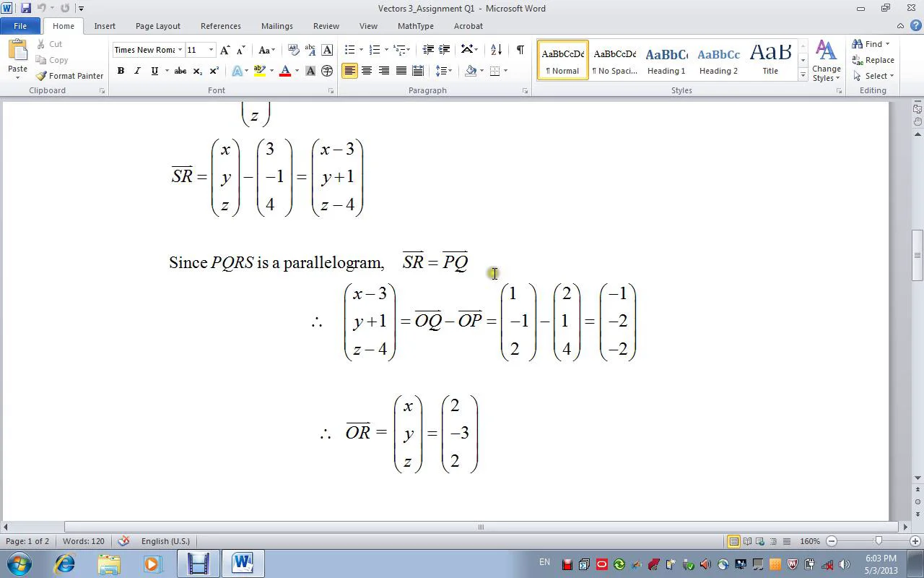Save the document from Quick Access toolbar
Viewport: 924px width, 578px height.
point(26,9)
